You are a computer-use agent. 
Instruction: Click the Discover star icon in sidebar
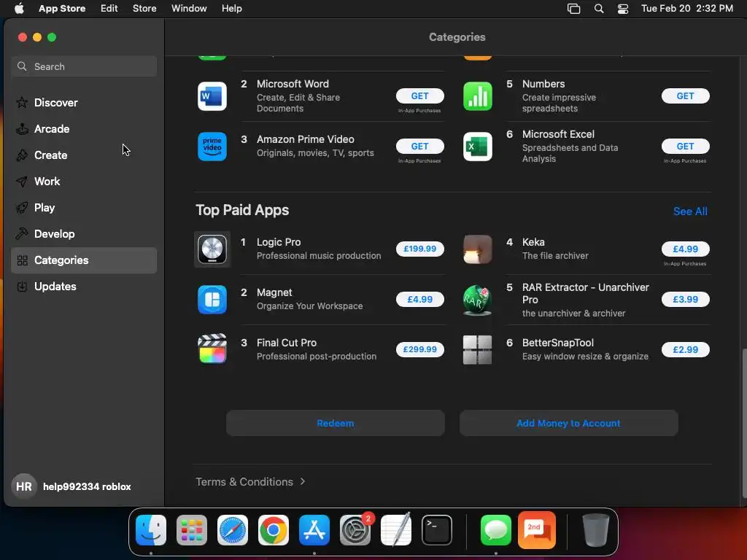(22, 102)
